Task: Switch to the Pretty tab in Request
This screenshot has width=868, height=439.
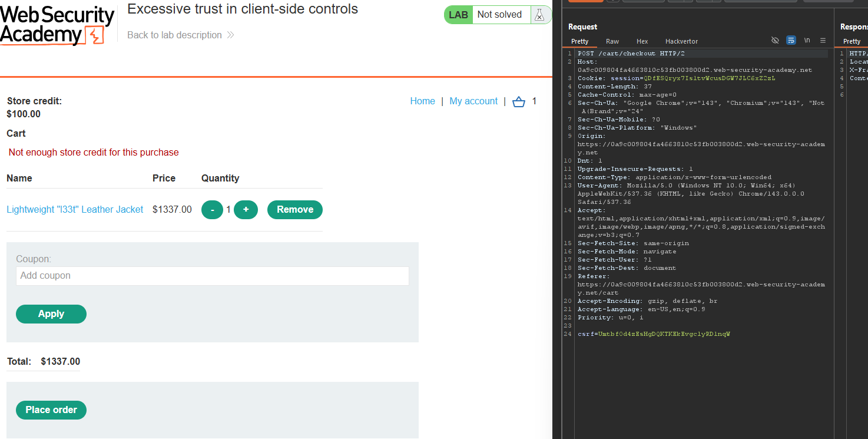Action: pos(579,41)
